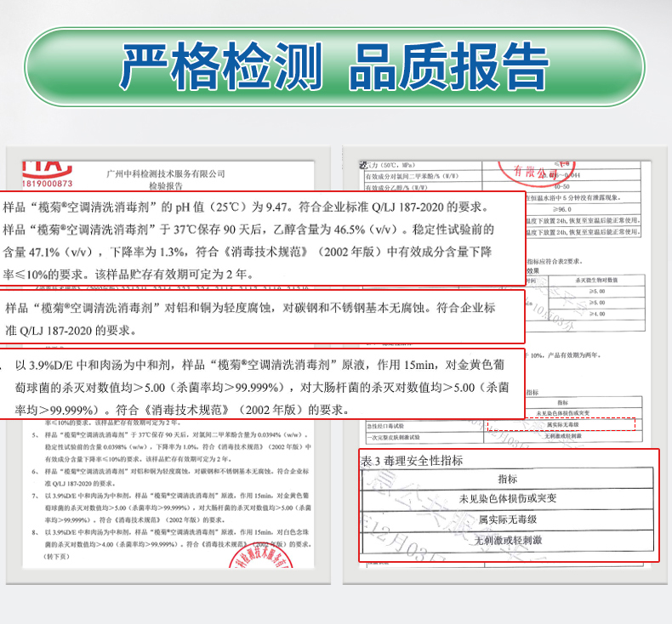Image resolution: width=672 pixels, height=624 pixels.
Task: Click small-print item 8 about 白色念珠菌
Action: [171, 538]
